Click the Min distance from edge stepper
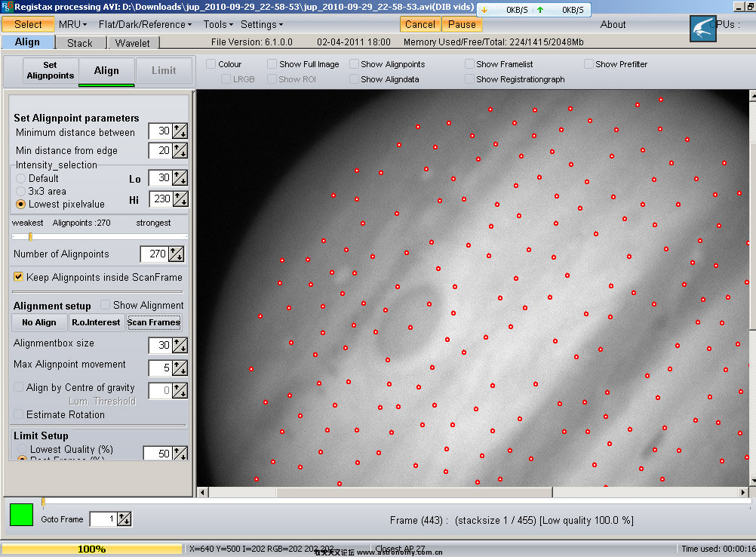This screenshot has width=756, height=557. 180,150
